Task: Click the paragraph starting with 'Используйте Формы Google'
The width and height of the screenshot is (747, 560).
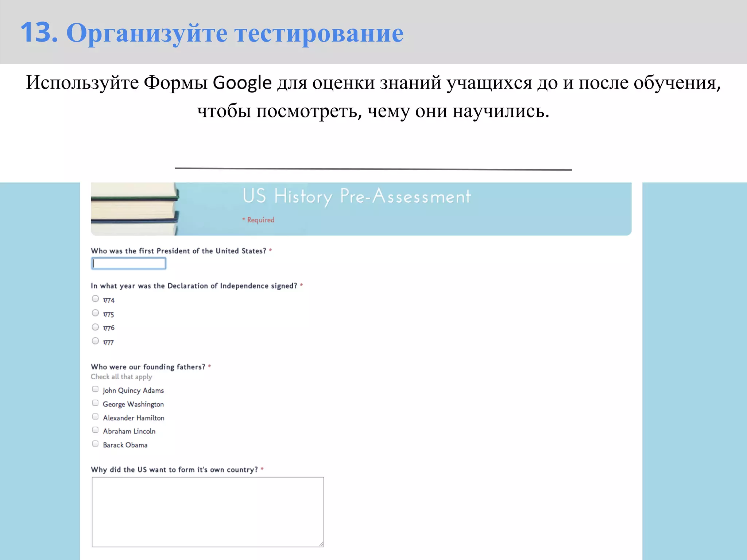Action: [x=373, y=97]
